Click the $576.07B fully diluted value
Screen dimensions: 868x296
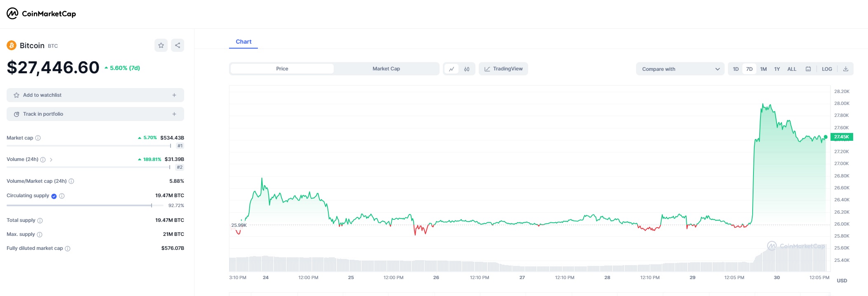[173, 248]
